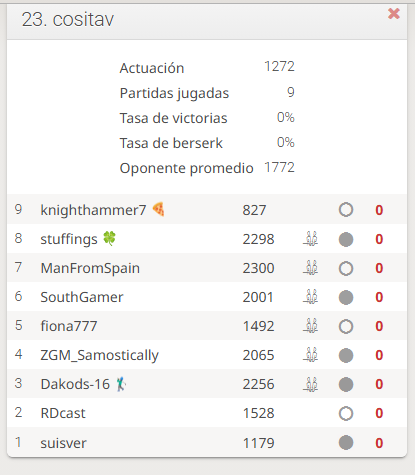Select RDcast game number 2
This screenshot has height=475, width=415.
(207, 413)
